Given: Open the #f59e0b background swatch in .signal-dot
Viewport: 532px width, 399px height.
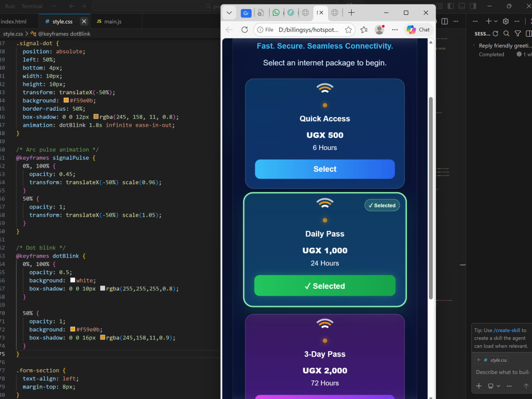Looking at the screenshot, I should pos(66,101).
